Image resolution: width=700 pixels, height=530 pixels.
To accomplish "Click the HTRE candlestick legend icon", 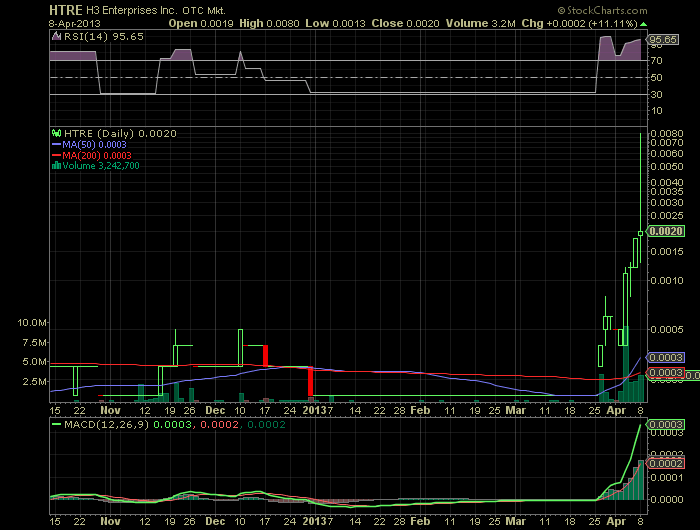I will (56, 133).
